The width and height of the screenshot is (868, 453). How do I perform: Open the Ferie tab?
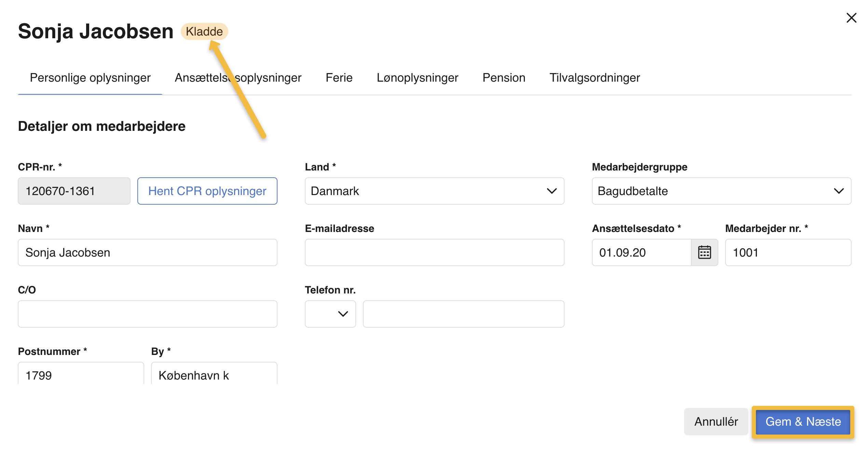(x=339, y=78)
